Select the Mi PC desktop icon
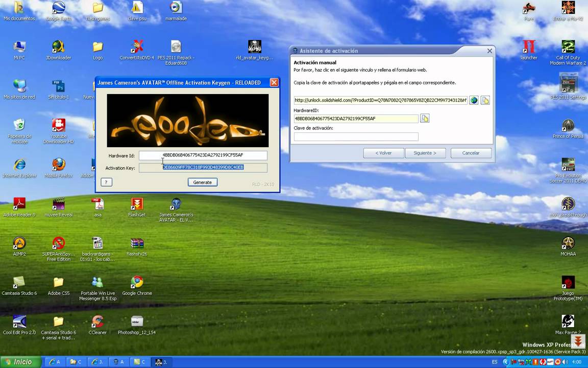Viewport: 588px width, 368px height. tap(19, 50)
